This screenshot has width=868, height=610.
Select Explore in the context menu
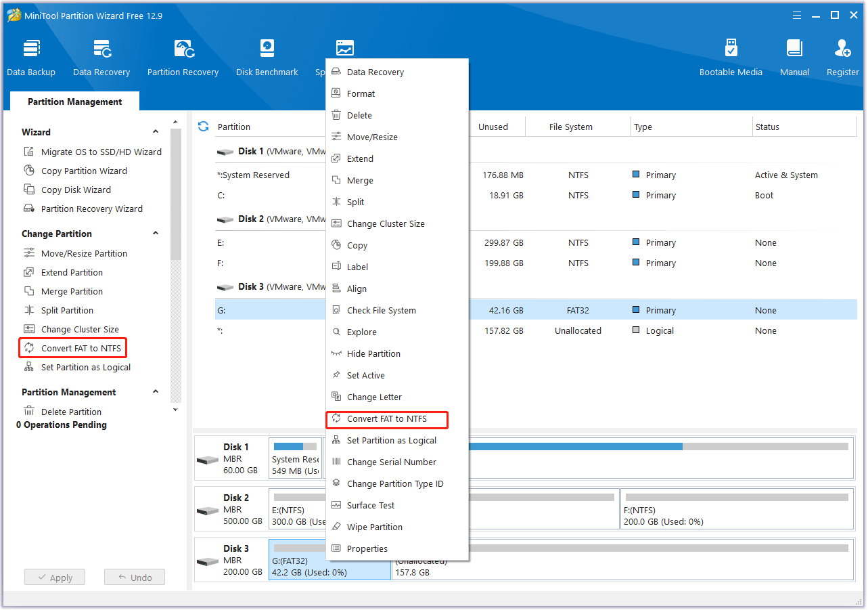click(397, 332)
